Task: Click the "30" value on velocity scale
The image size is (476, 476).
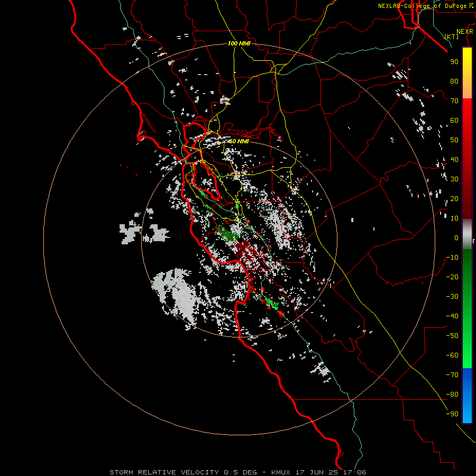Action: [454, 179]
